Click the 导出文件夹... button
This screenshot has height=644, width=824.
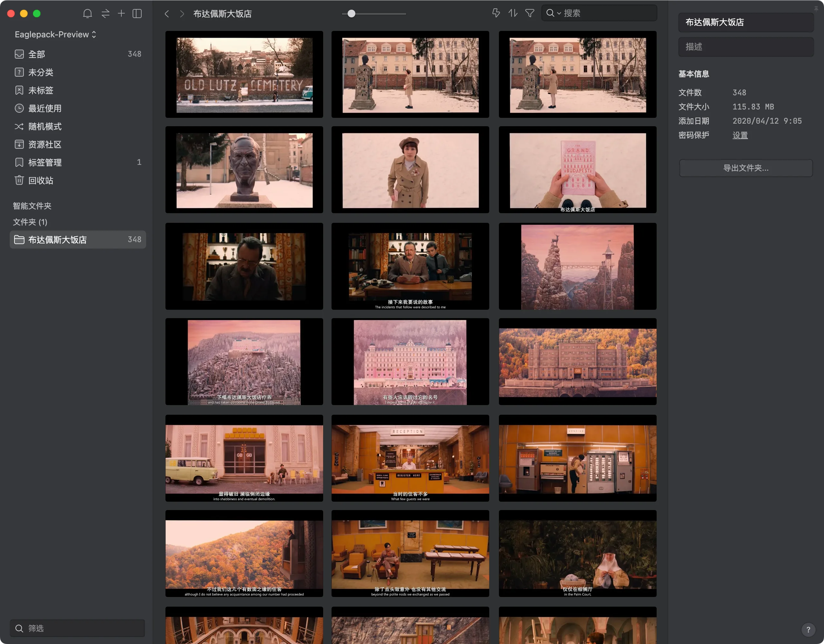coord(745,168)
